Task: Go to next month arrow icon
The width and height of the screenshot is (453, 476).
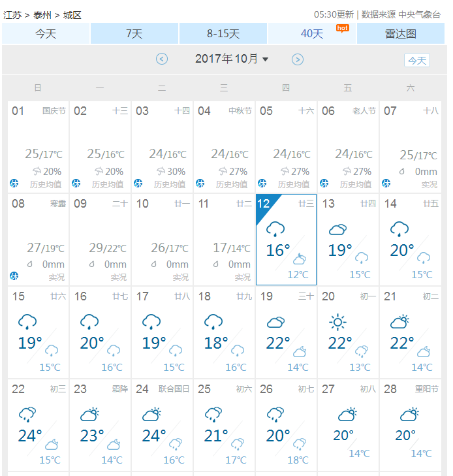Action: click(298, 59)
